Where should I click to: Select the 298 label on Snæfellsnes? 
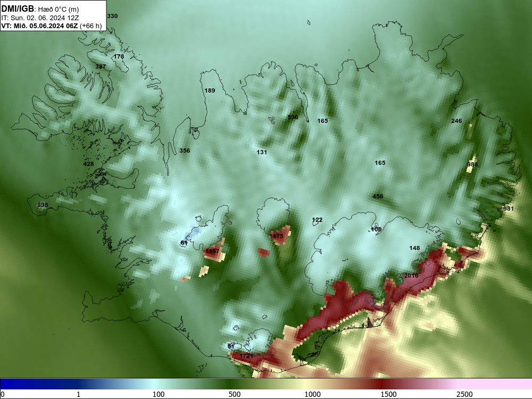click(x=43, y=205)
